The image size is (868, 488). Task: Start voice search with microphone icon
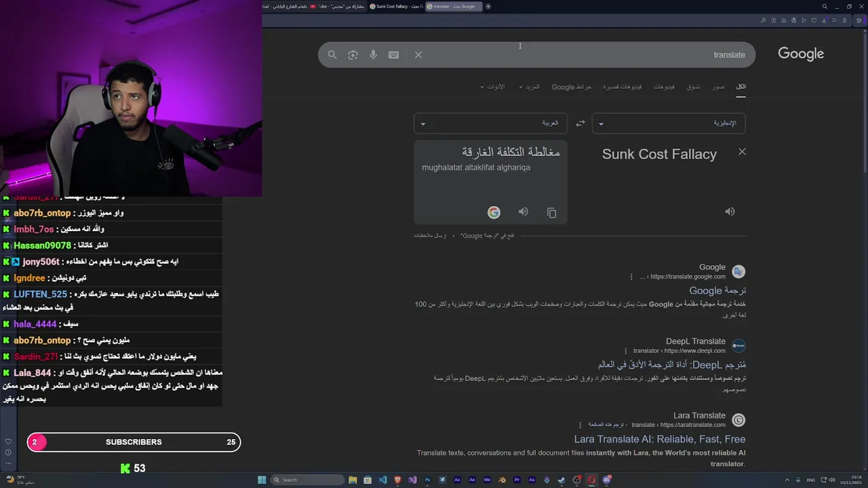click(x=373, y=55)
